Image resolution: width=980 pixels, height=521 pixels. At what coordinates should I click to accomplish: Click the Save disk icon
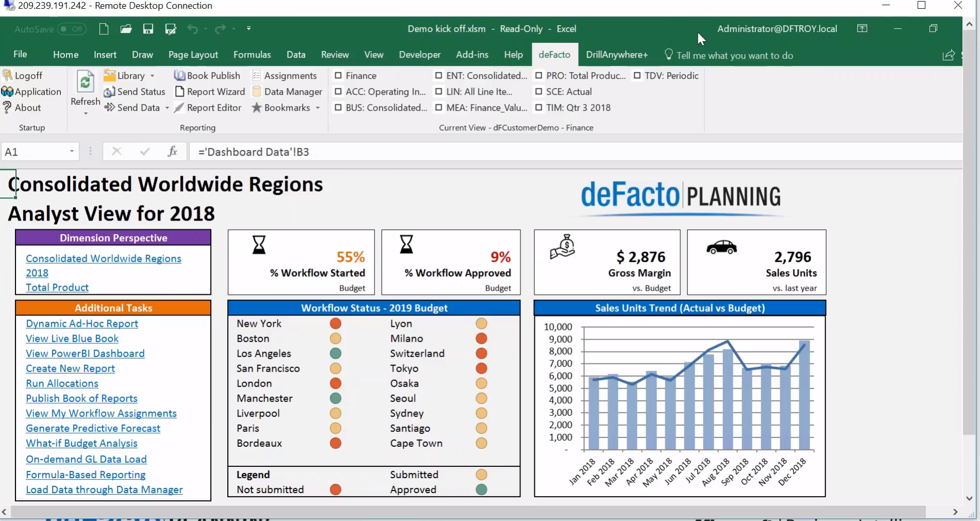click(148, 29)
